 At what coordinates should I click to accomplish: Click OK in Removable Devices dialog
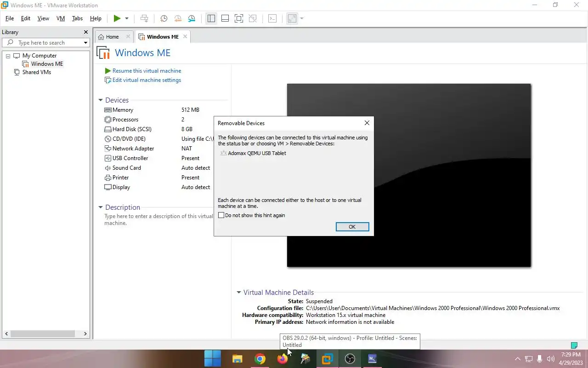click(352, 227)
